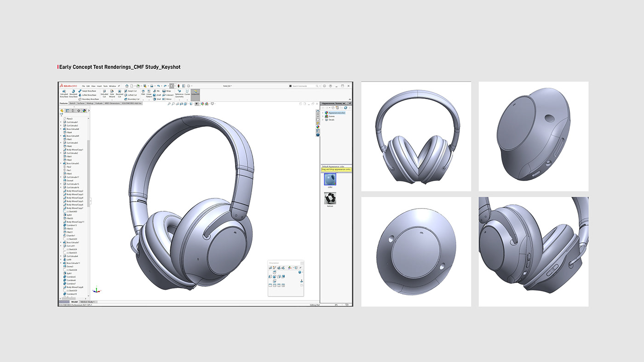Click the four-viewport layout in Orientation dialog
The image size is (644, 362).
point(283,285)
